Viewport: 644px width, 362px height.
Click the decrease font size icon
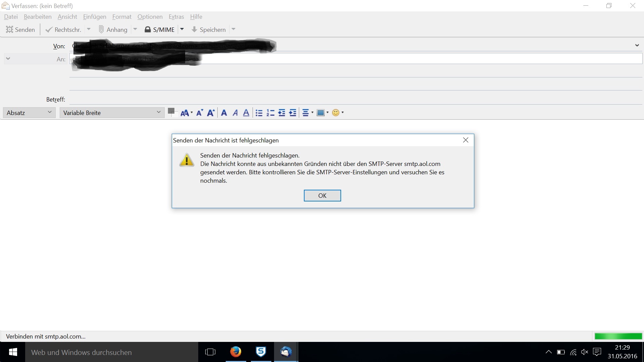click(200, 113)
